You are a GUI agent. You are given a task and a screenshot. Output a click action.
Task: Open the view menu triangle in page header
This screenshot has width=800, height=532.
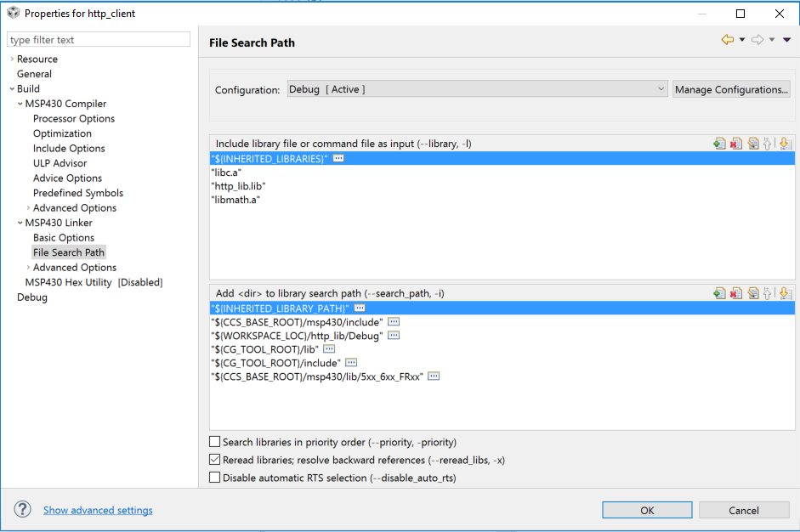point(786,39)
